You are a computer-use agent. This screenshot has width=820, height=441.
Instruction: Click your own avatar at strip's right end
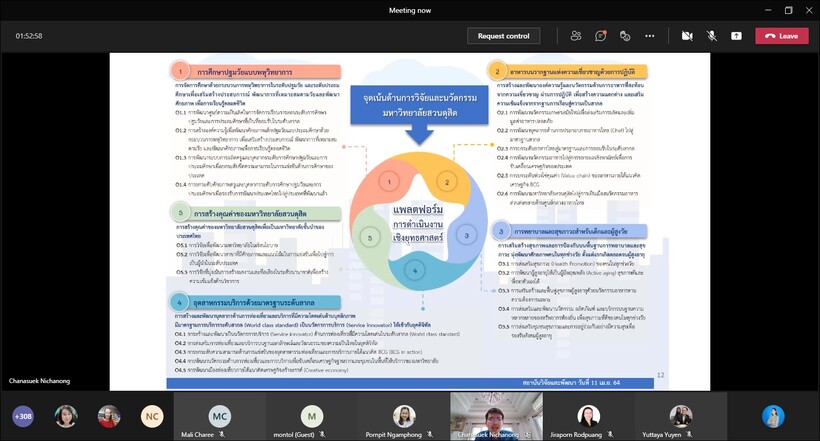[773, 416]
